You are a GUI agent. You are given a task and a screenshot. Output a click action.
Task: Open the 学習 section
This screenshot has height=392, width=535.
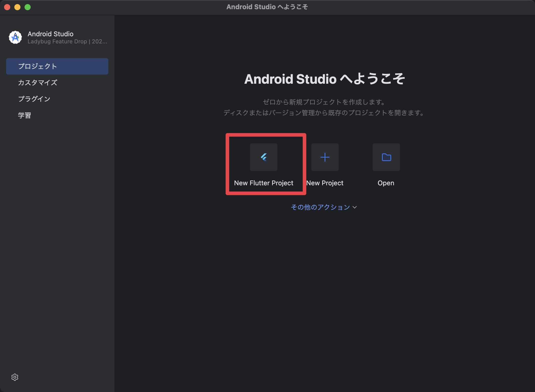pos(25,115)
